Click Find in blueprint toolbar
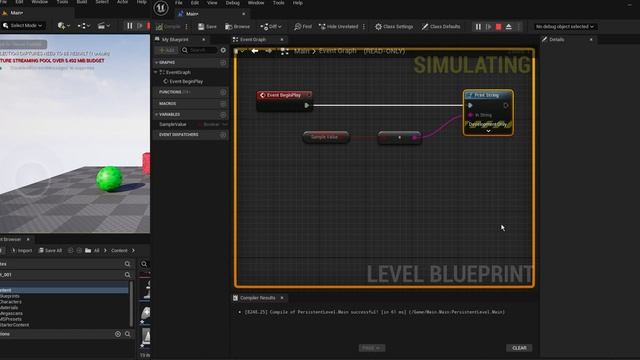This screenshot has width=640, height=360. [303, 27]
